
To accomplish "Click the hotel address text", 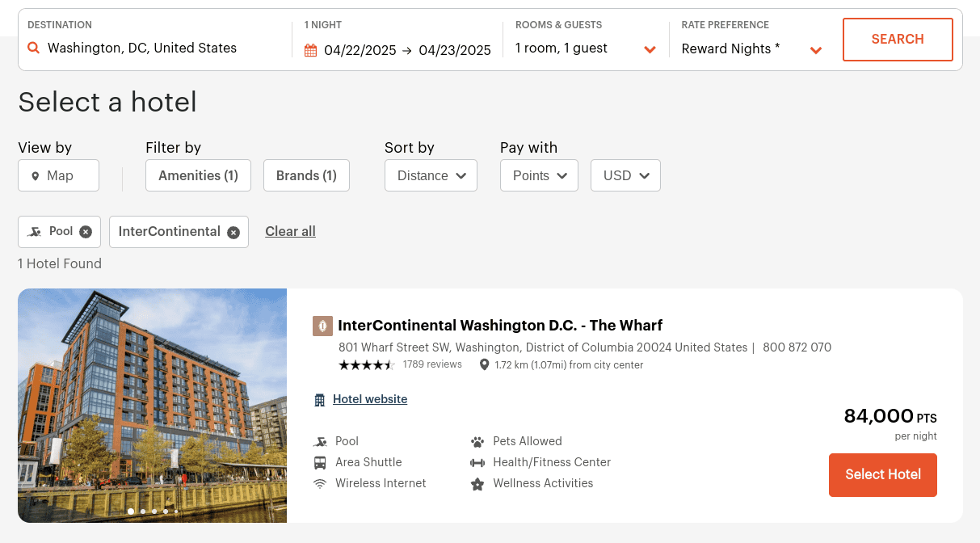I will tap(543, 347).
